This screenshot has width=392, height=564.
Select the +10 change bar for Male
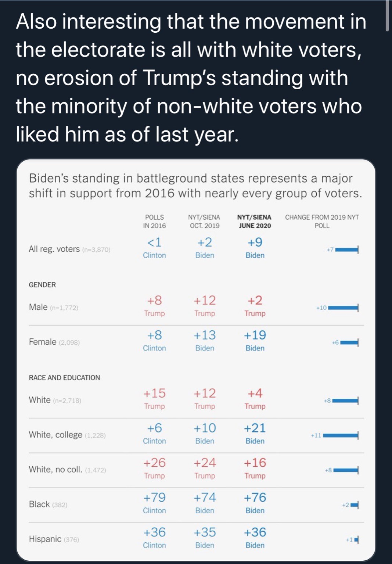point(343,308)
